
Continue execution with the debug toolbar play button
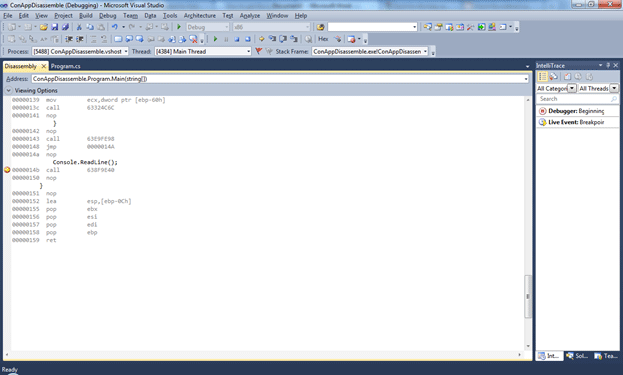pyautogui.click(x=215, y=39)
